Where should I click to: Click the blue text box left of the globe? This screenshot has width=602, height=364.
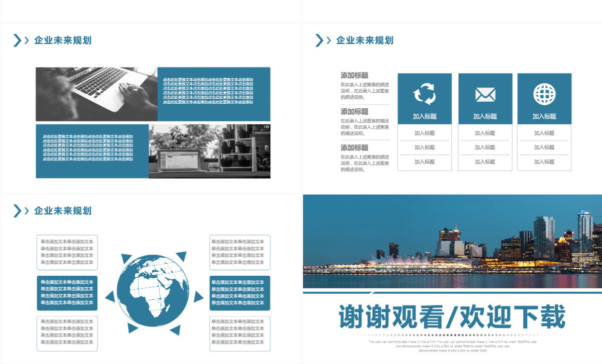(x=67, y=293)
